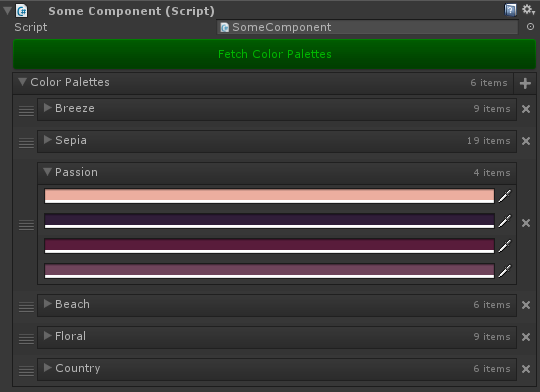Open the burgundy color swatch

[x=269, y=246]
